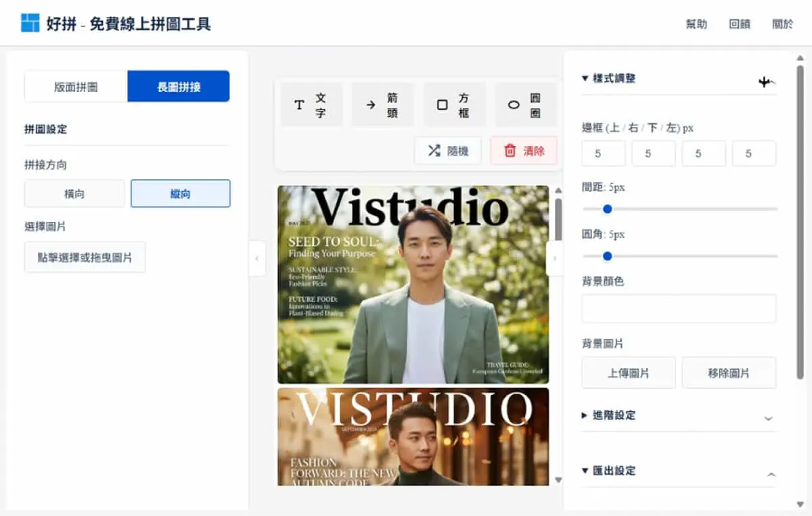Select the first Vistudio magazine cover image
The width and height of the screenshot is (812, 516).
pyautogui.click(x=413, y=285)
